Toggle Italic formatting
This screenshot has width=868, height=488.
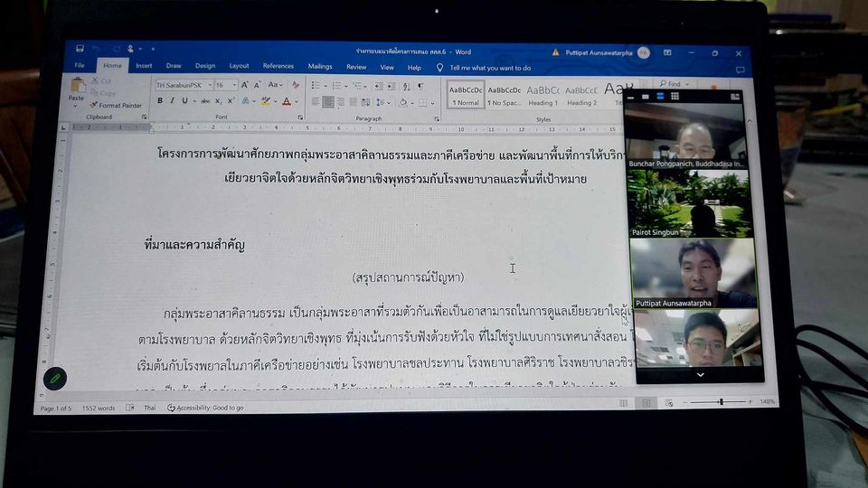[x=172, y=101]
